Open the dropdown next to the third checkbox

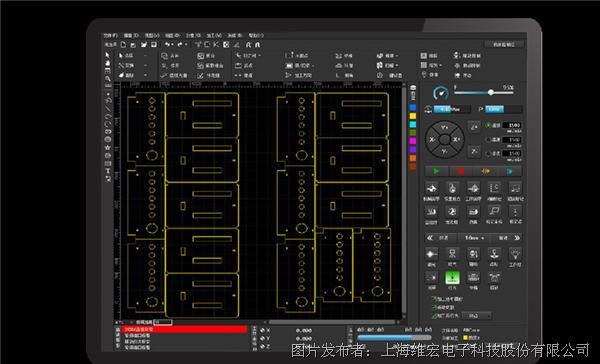point(477,316)
